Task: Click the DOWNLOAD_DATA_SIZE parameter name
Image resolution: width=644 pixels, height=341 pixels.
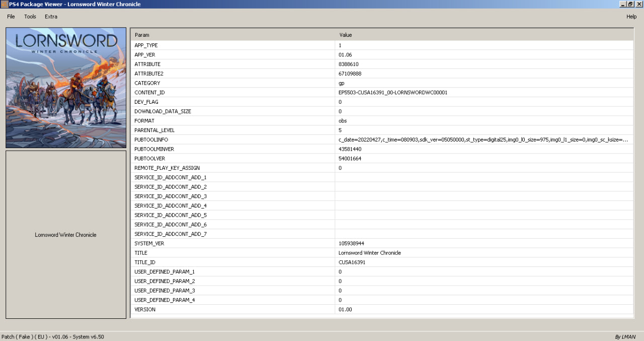Action: click(x=163, y=111)
